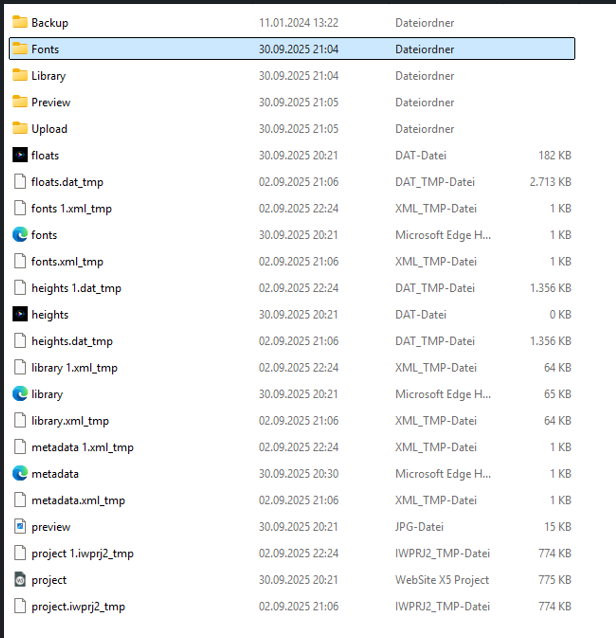
Task: Select the Upload folder icon
Action: (20, 128)
